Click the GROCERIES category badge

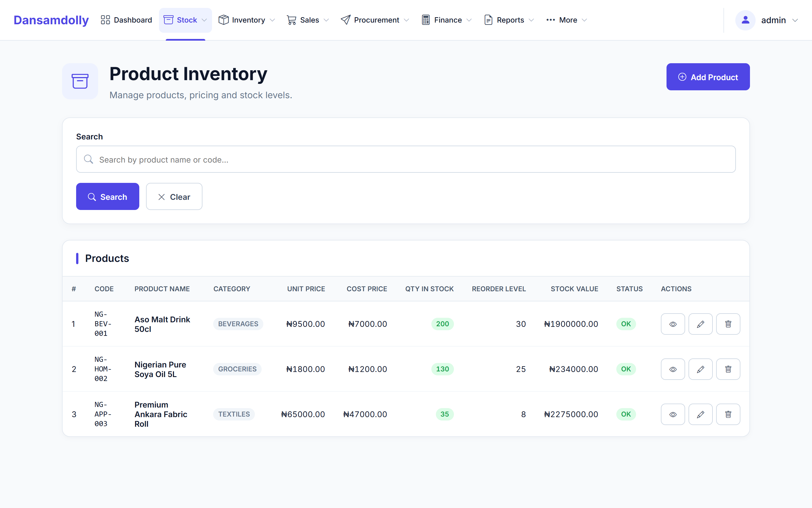coord(237,369)
